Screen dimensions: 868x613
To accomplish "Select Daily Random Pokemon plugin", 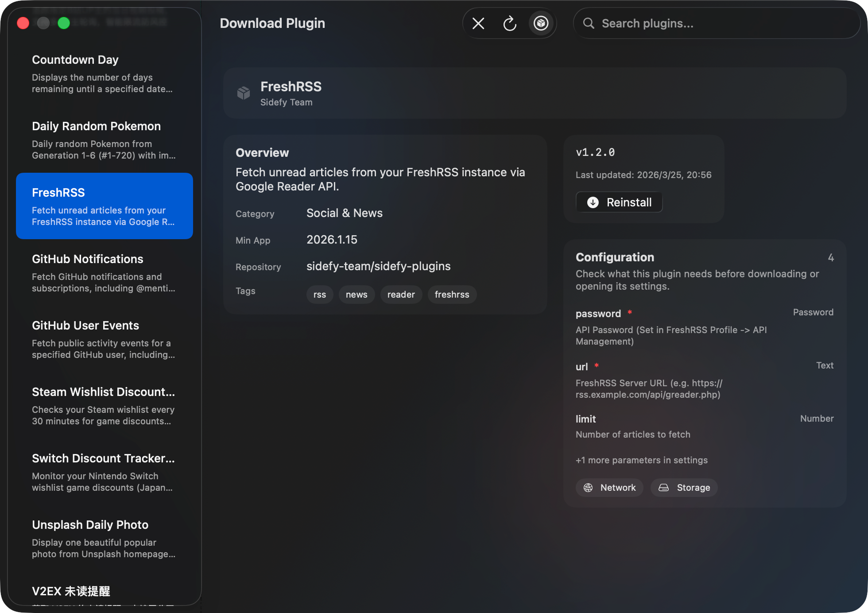I will (x=105, y=140).
